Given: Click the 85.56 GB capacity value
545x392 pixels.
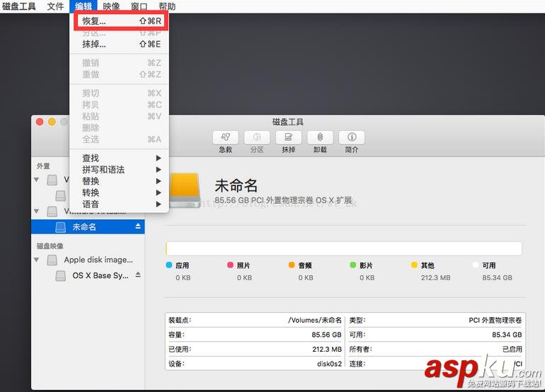Looking at the screenshot, I should [326, 335].
